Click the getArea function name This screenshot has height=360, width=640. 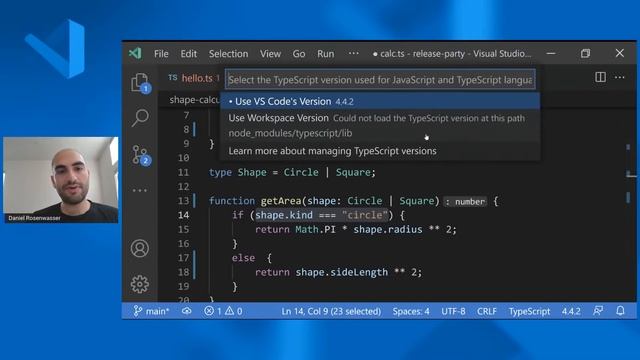pos(281,201)
